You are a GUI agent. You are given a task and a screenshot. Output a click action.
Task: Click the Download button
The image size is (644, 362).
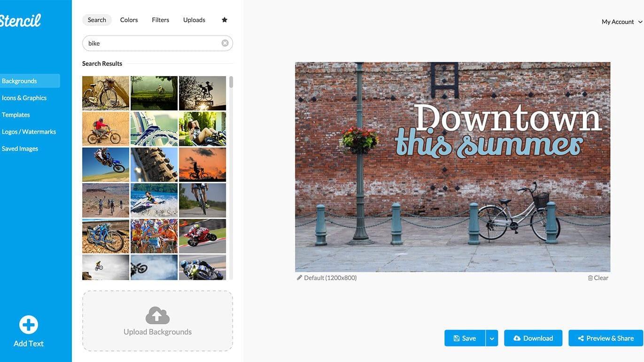click(x=533, y=338)
